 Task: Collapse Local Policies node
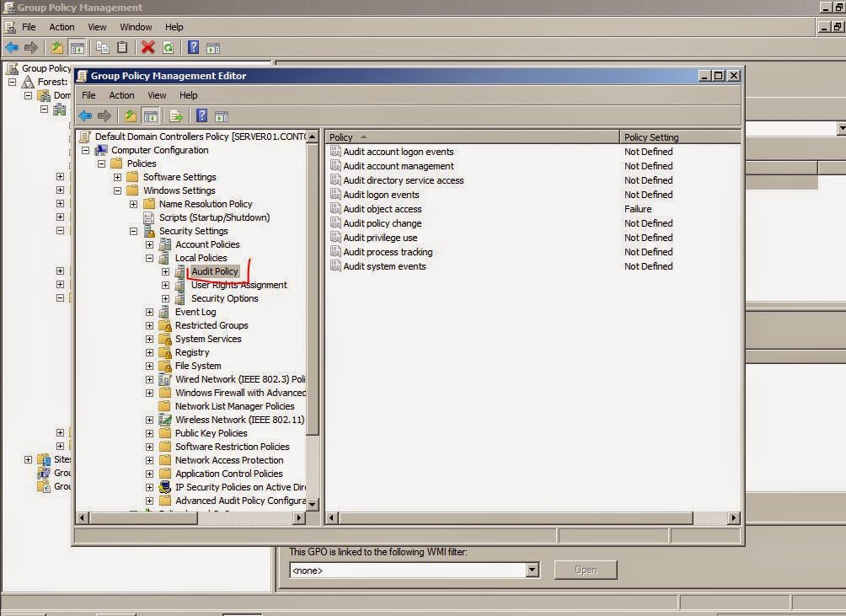pyautogui.click(x=149, y=258)
